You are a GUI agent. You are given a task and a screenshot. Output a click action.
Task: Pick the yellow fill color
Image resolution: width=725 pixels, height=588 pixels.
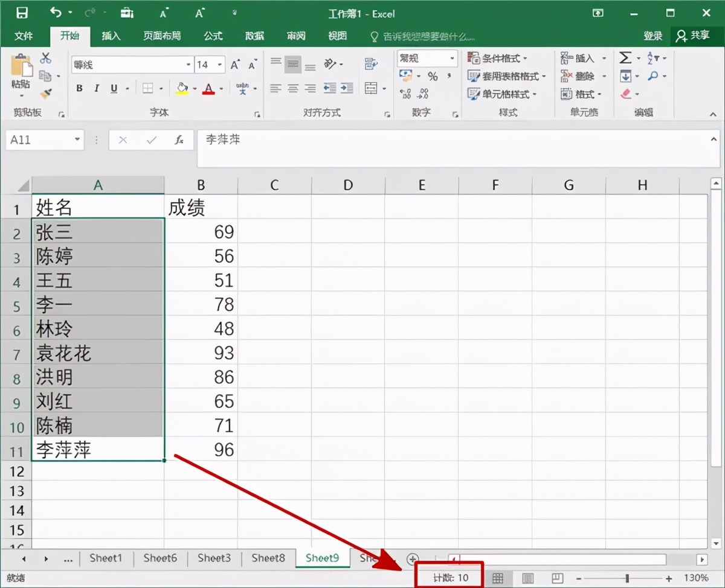pos(182,89)
